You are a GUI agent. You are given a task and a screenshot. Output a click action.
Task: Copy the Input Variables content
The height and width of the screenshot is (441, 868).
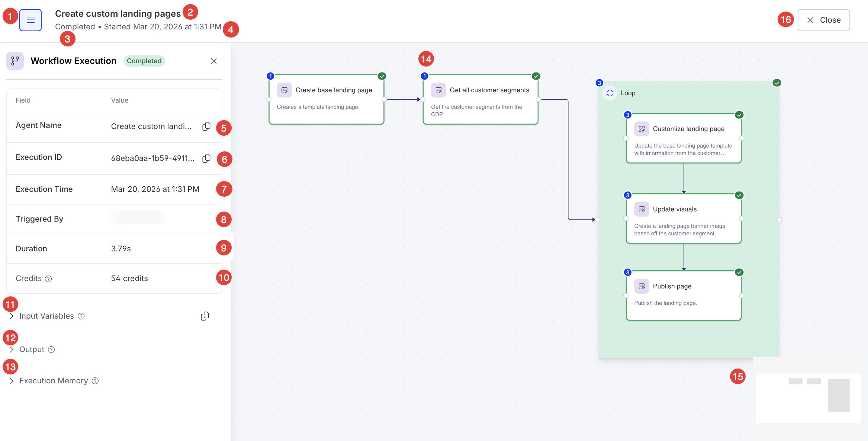(205, 316)
